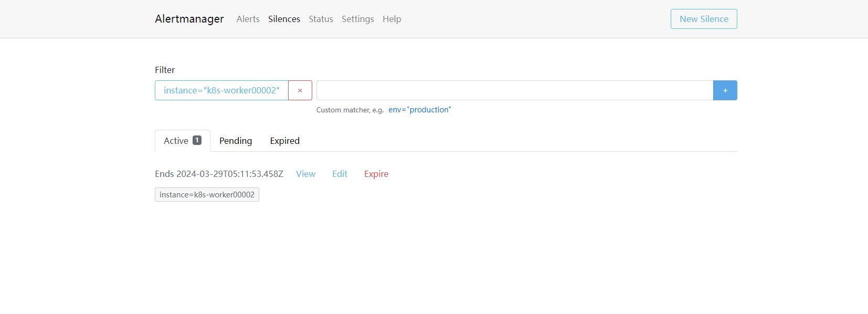The width and height of the screenshot is (868, 314).
Task: Open the Silences nav item
Action: [x=284, y=19]
